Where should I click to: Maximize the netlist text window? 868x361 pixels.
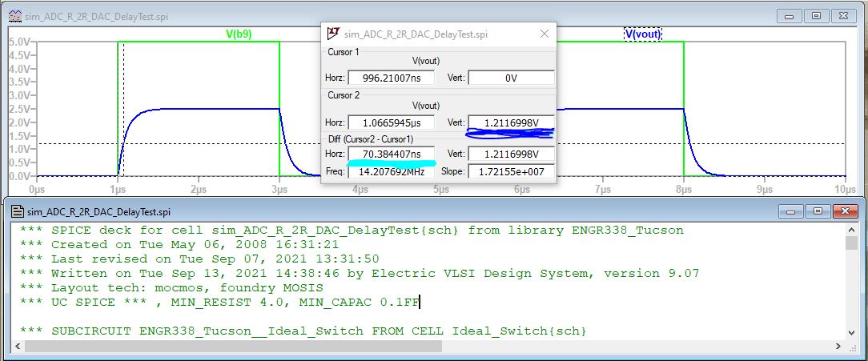[x=817, y=211]
